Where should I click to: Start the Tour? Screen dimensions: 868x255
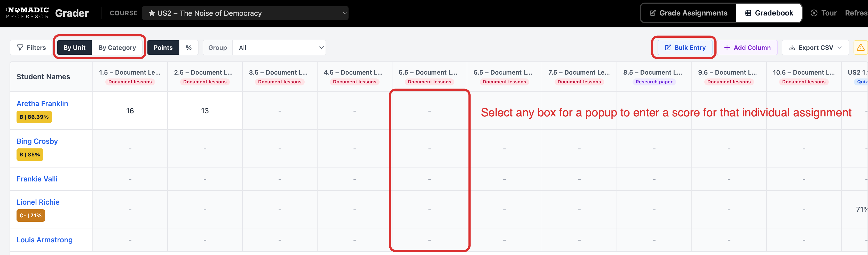[x=824, y=13]
